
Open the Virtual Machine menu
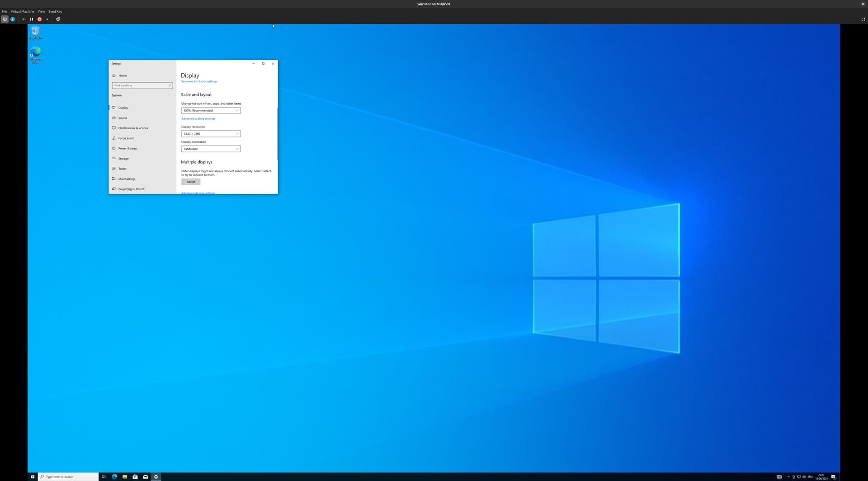pyautogui.click(x=22, y=11)
